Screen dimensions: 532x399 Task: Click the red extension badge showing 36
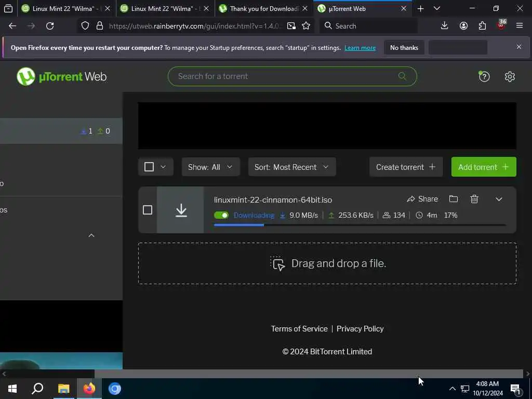(501, 24)
